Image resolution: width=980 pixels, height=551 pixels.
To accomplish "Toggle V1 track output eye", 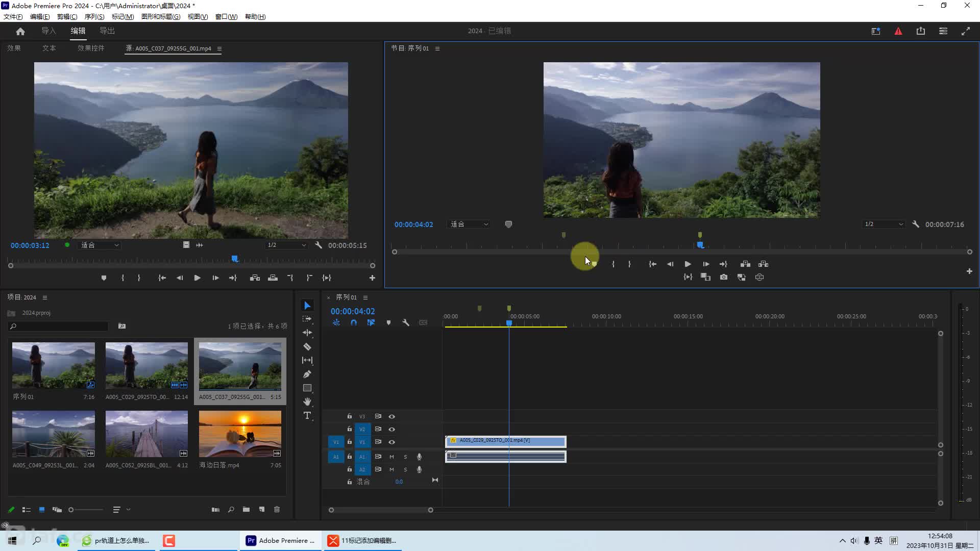I will tap(392, 442).
